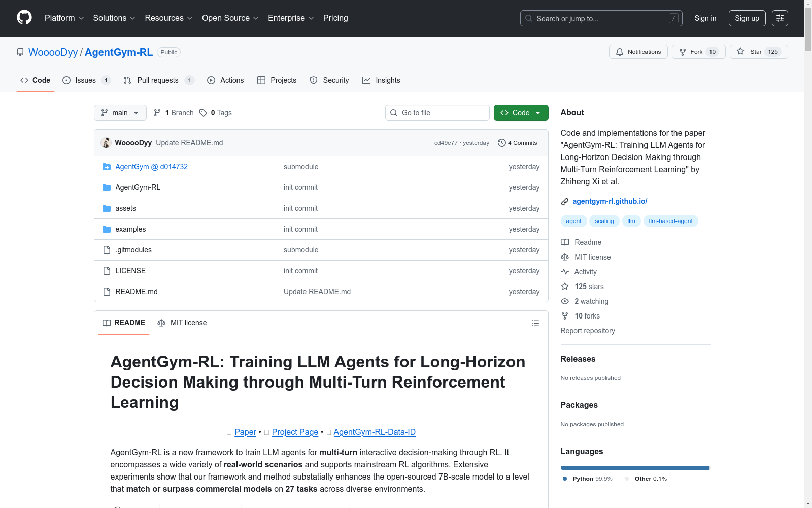Click the WooooDyy avatar thumbnail
The image size is (812, 508).
pos(106,143)
